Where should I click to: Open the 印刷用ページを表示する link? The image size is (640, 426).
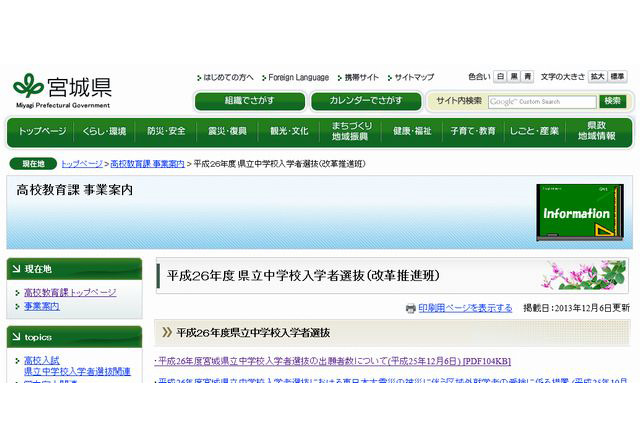(x=465, y=308)
